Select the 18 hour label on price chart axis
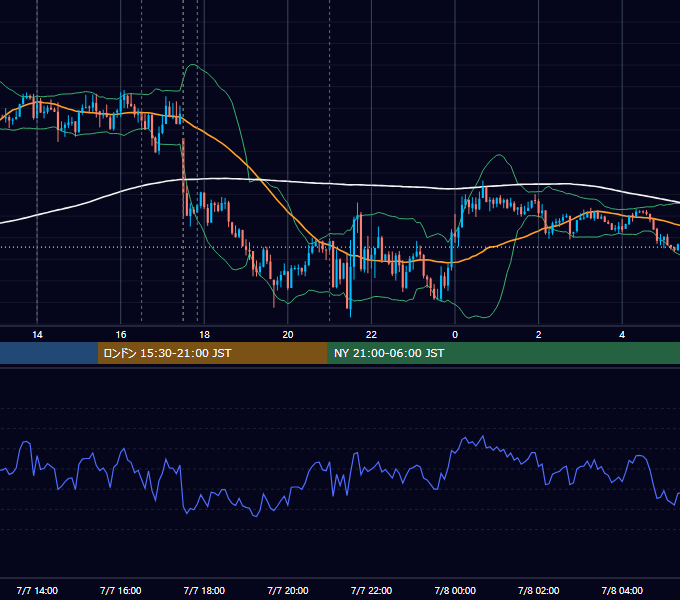 click(x=204, y=335)
